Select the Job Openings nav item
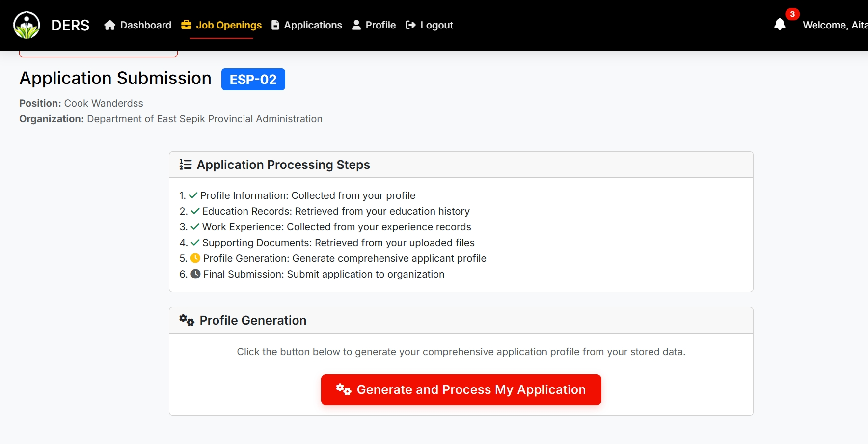The height and width of the screenshot is (444, 868). click(228, 25)
